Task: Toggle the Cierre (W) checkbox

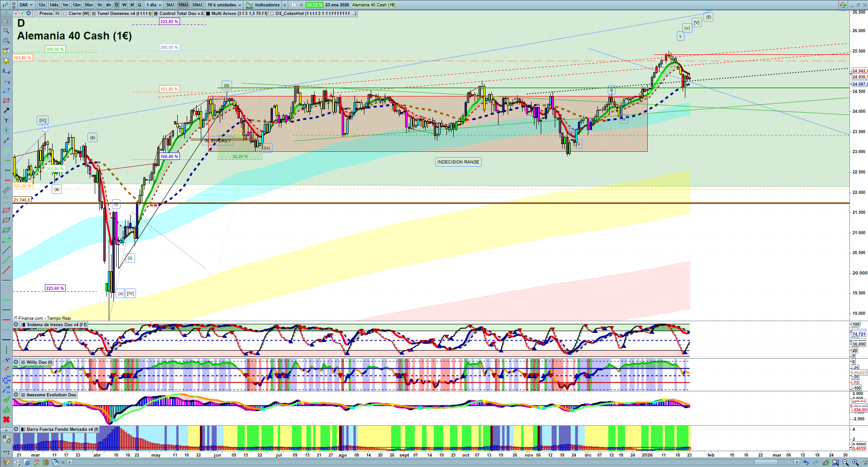Action: tap(65, 14)
